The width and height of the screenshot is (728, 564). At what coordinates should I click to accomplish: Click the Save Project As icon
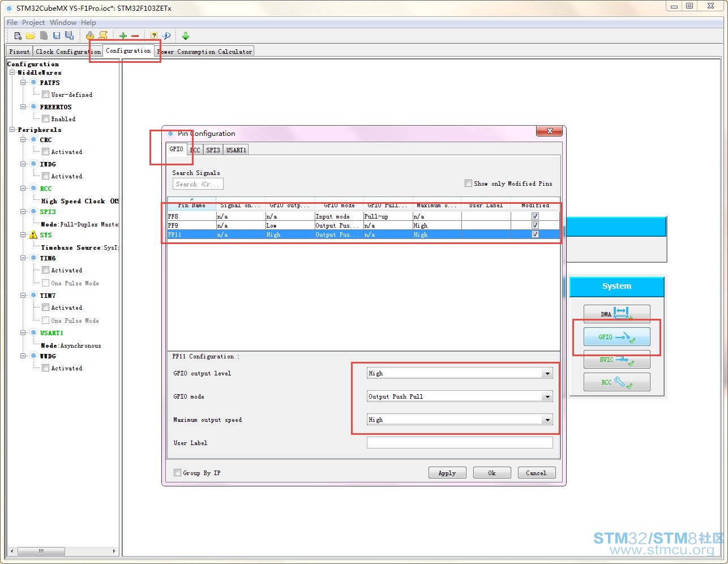pos(69,36)
